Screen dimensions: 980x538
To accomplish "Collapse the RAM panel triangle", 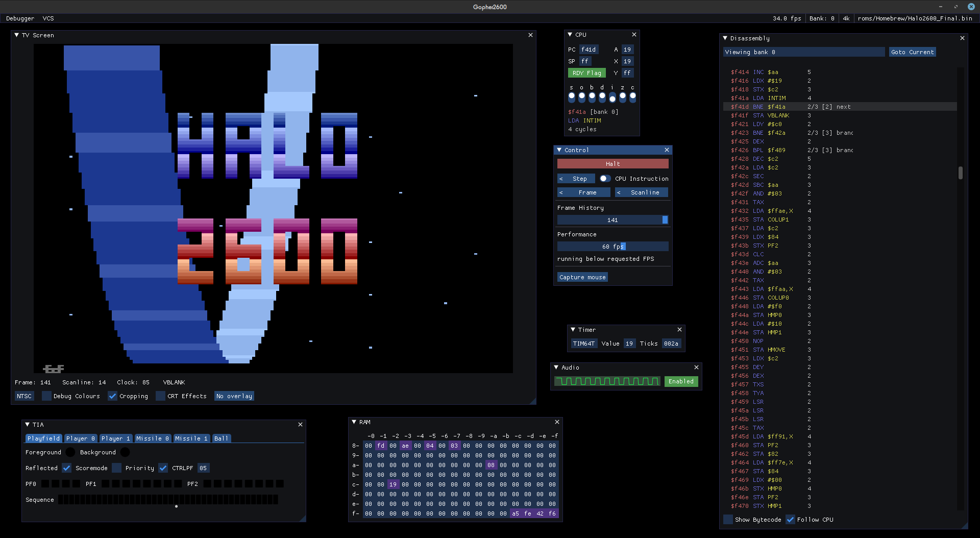I will pyautogui.click(x=354, y=422).
